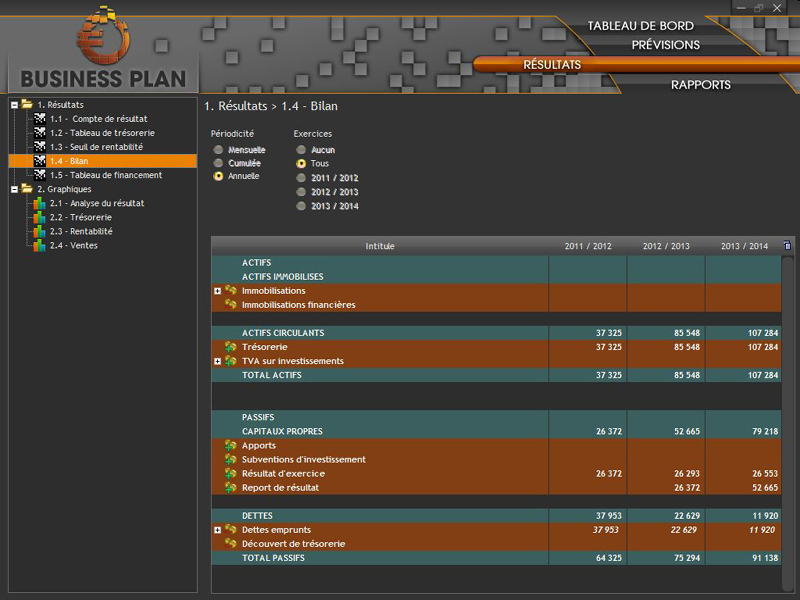
Task: Collapse the 2. Graphiques tree node
Action: (x=14, y=189)
